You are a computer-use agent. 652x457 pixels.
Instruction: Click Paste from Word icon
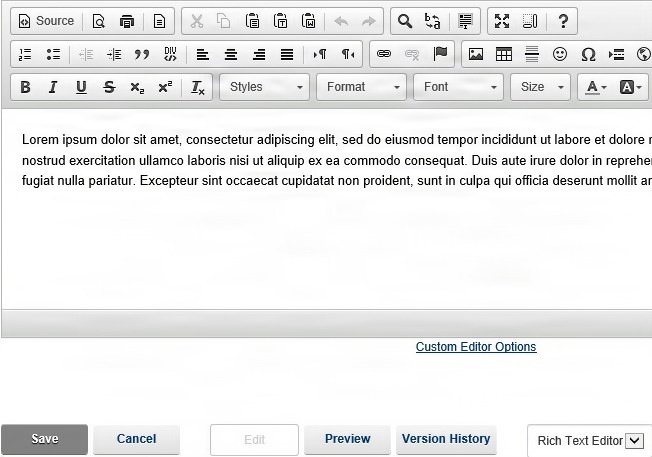tap(309, 21)
